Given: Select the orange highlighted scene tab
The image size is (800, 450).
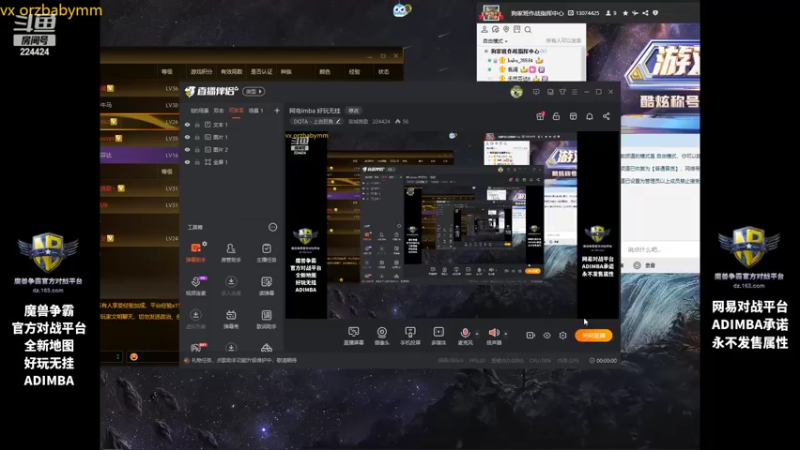Looking at the screenshot, I should 236,110.
